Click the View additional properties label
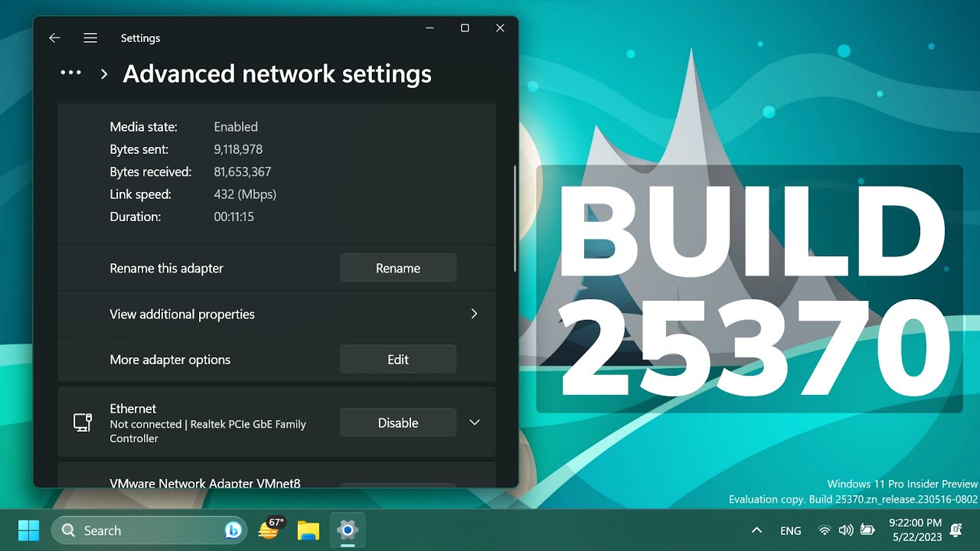980x551 pixels. 182,314
